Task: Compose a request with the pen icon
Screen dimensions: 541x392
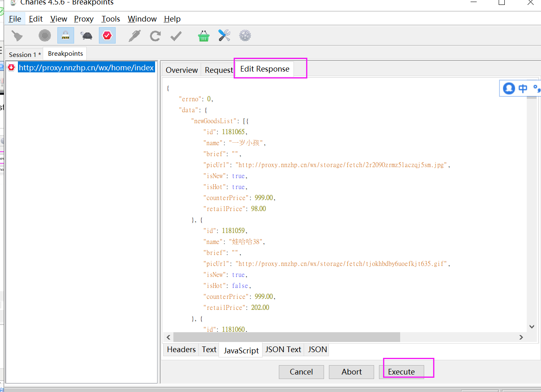Action: point(135,36)
